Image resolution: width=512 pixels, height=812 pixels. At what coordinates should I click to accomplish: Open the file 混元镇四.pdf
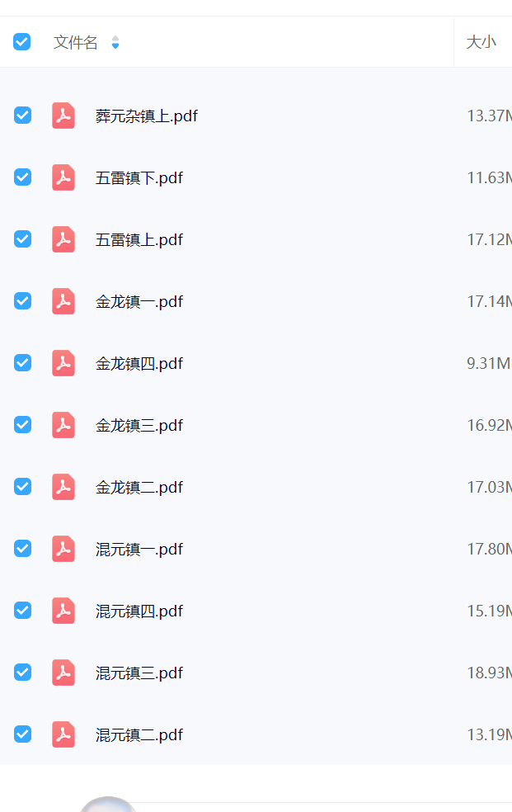[x=139, y=611]
